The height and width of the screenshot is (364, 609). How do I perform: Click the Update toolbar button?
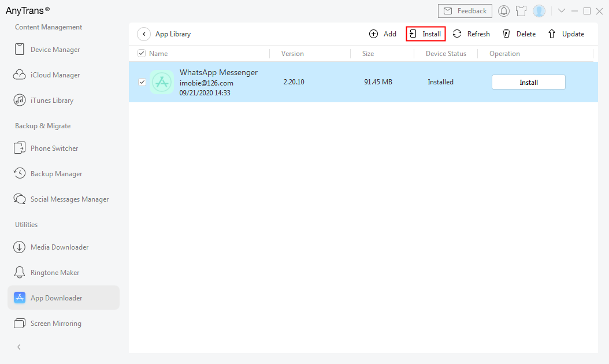[x=566, y=34]
